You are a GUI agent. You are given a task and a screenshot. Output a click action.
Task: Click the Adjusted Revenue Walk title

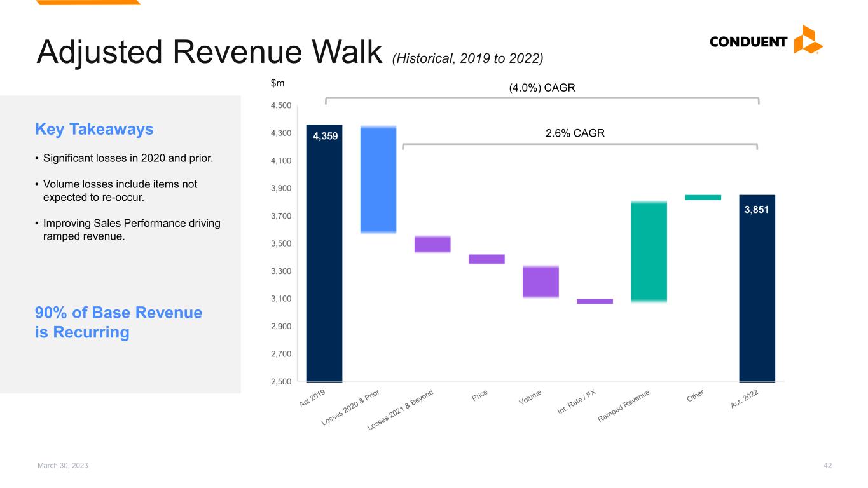(209, 53)
